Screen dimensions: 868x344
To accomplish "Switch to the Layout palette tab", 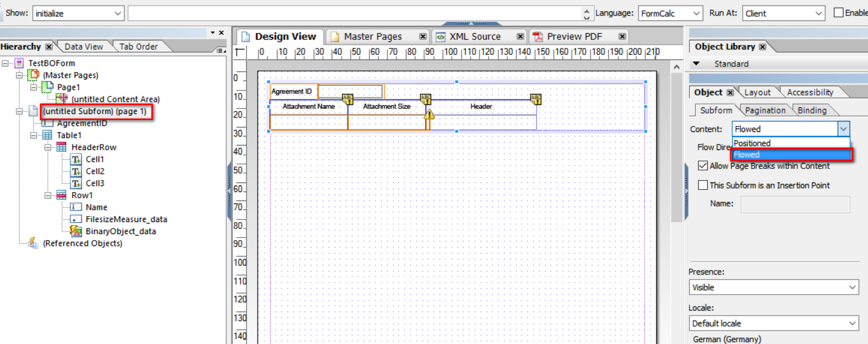I will click(758, 92).
